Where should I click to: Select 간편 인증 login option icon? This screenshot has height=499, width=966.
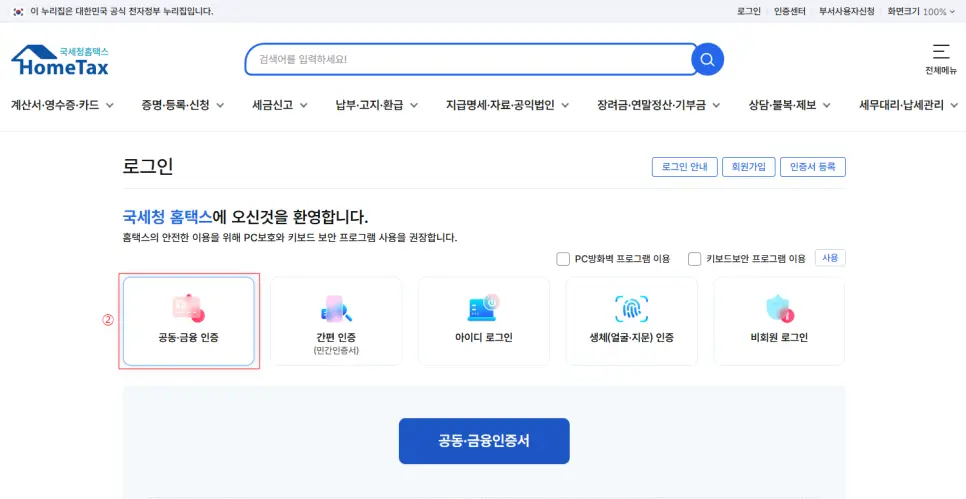click(x=336, y=308)
